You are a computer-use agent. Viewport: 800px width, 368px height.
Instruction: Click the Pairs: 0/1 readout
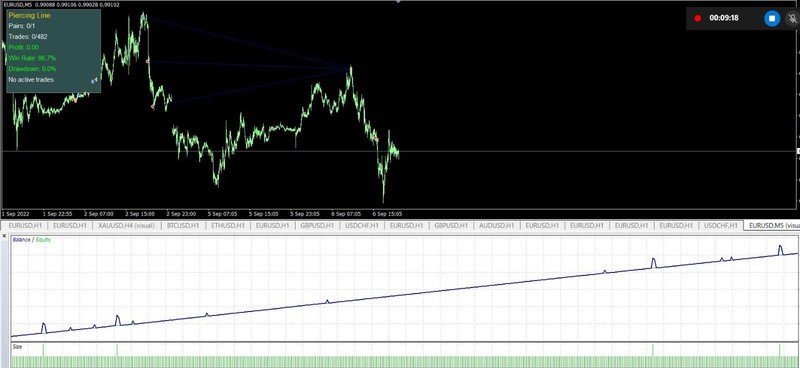[21, 26]
